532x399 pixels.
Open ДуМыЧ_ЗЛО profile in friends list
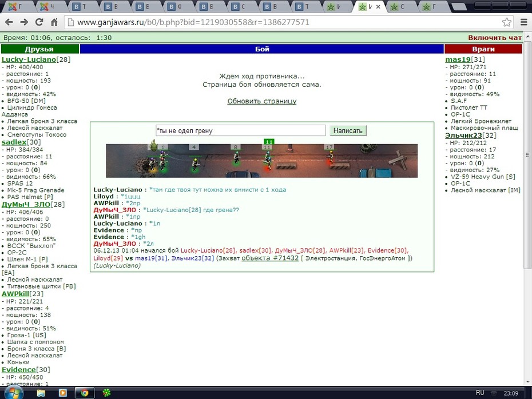pos(26,205)
